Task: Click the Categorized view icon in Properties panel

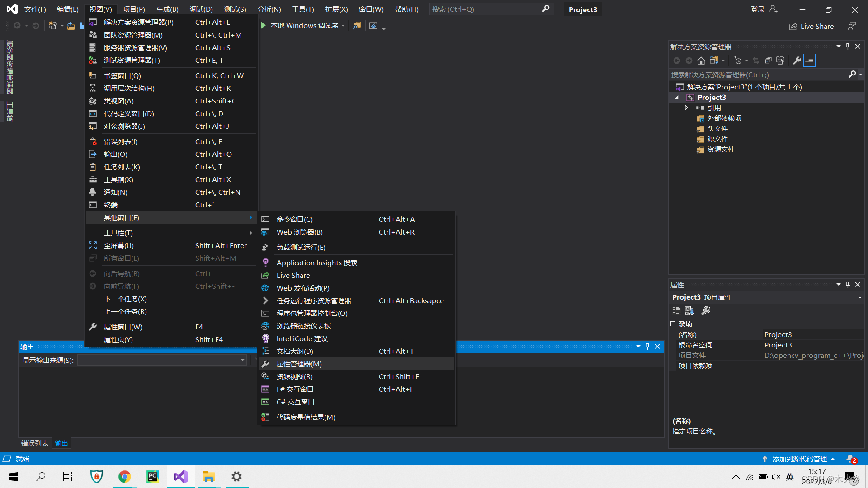Action: [x=676, y=311]
